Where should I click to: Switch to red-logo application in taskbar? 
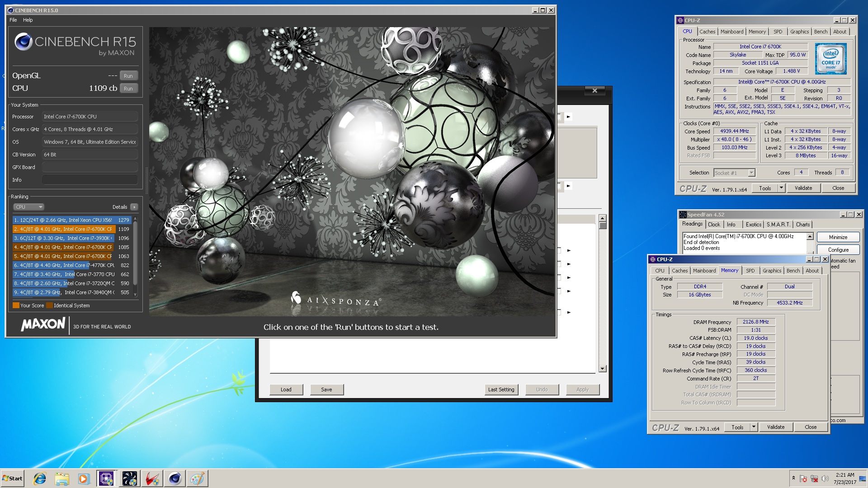152,479
